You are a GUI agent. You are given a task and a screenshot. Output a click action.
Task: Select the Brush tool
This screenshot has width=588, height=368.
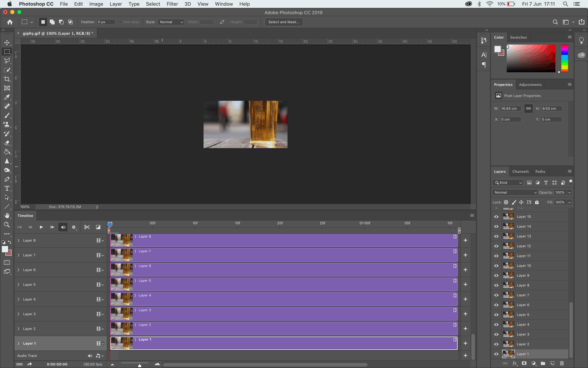(x=7, y=116)
